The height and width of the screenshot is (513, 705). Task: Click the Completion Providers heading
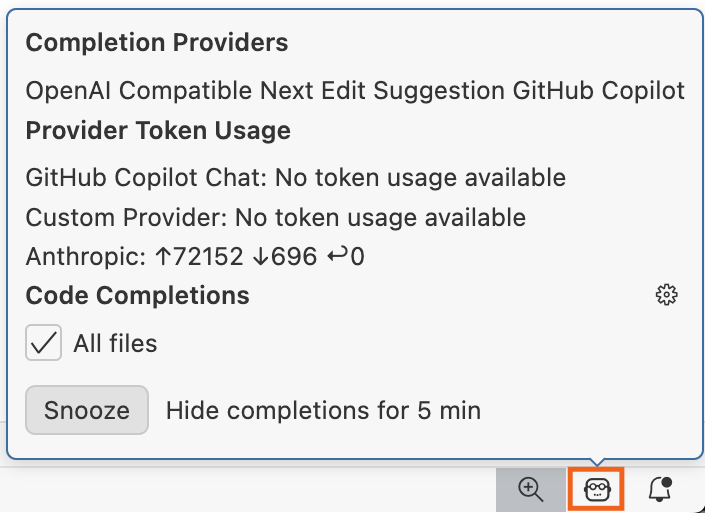pyautogui.click(x=157, y=43)
